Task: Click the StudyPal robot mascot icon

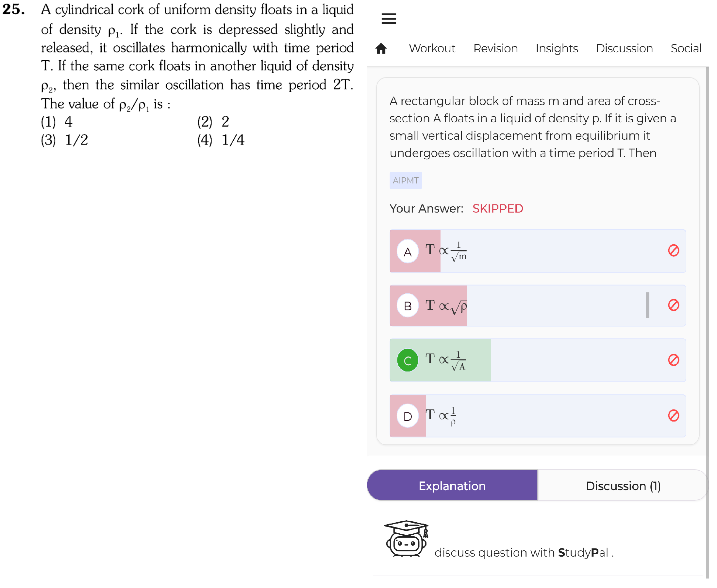Action: pos(406,538)
